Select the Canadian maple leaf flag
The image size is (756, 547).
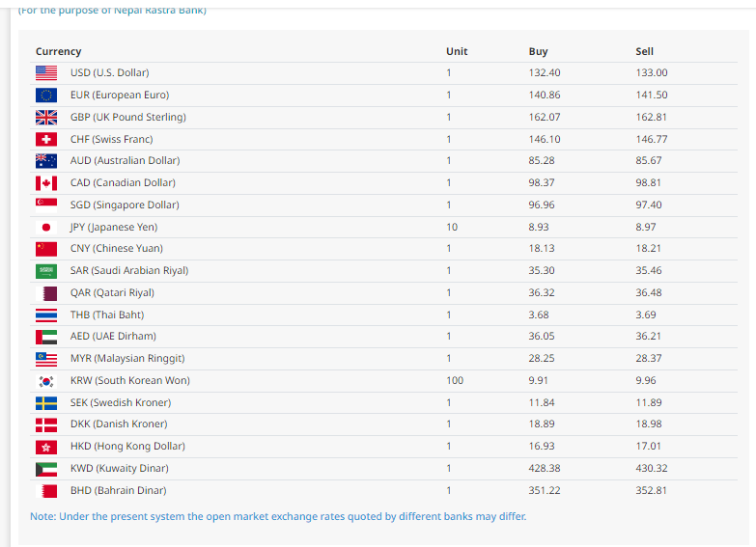[46, 183]
